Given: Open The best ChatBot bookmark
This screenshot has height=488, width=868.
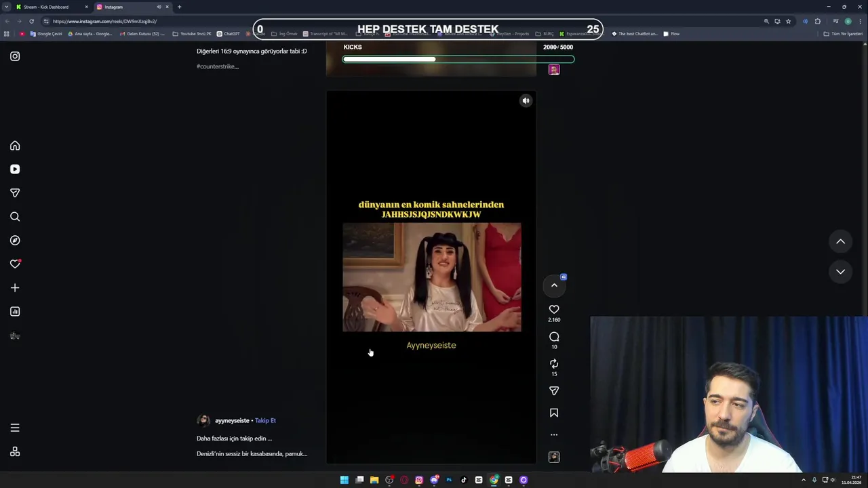Looking at the screenshot, I should (635, 34).
